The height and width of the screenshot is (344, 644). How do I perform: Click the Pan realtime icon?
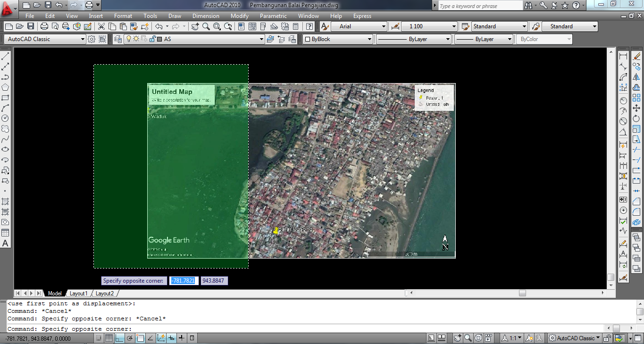[x=195, y=26]
